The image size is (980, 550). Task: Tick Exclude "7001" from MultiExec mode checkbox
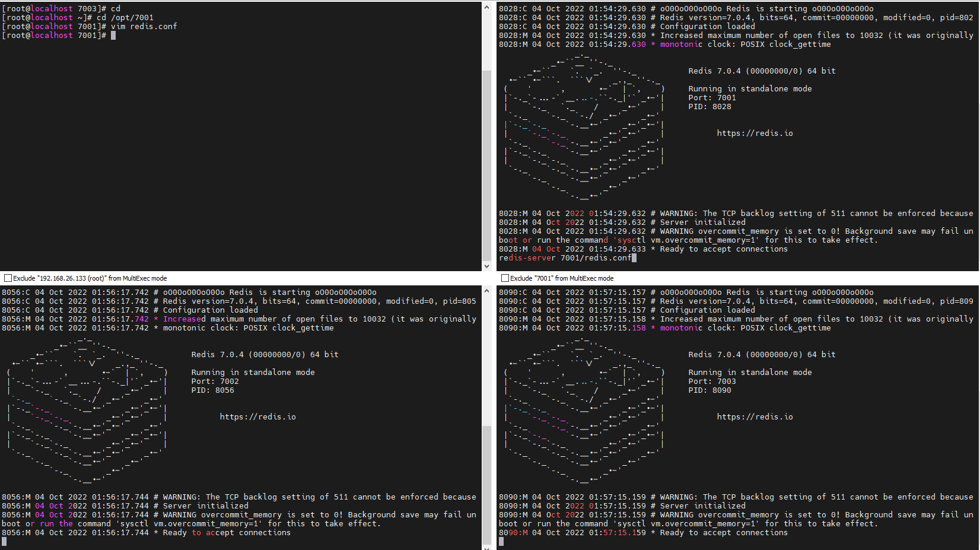(505, 278)
